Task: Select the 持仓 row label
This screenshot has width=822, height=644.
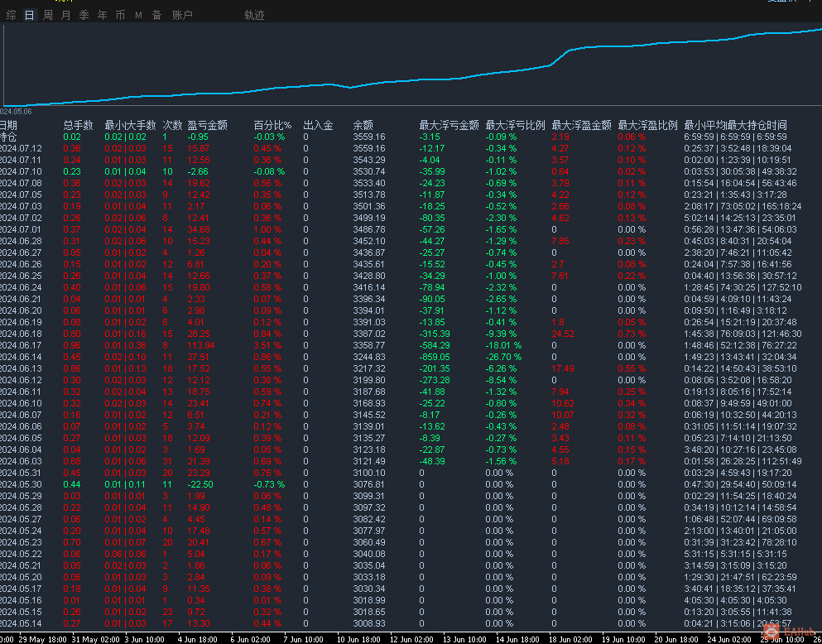Action: coord(8,137)
